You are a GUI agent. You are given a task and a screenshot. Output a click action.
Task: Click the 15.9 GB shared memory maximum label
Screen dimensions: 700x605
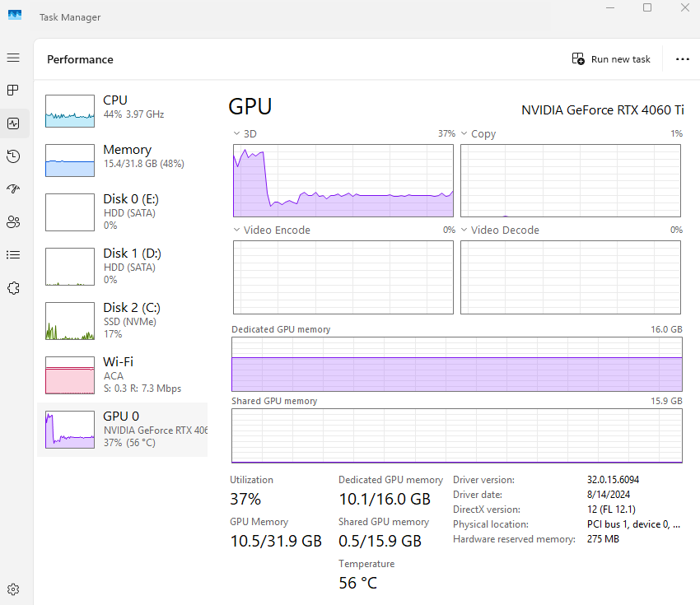[x=666, y=401]
